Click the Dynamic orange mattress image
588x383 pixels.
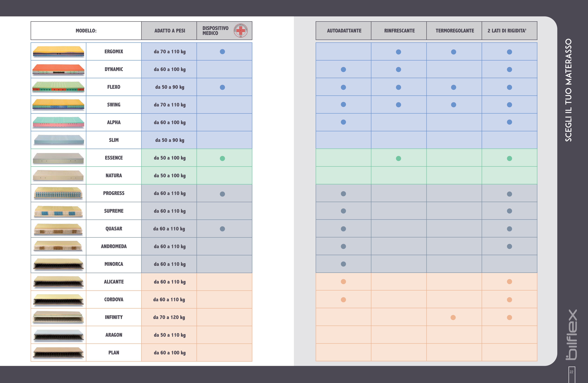(x=59, y=69)
